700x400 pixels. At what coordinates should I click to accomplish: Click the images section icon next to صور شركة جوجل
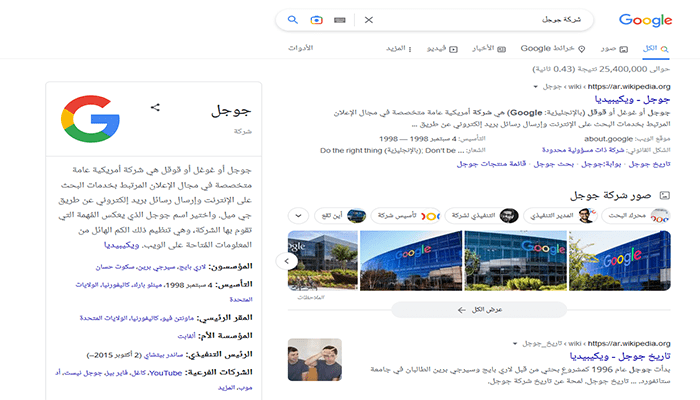tap(665, 195)
